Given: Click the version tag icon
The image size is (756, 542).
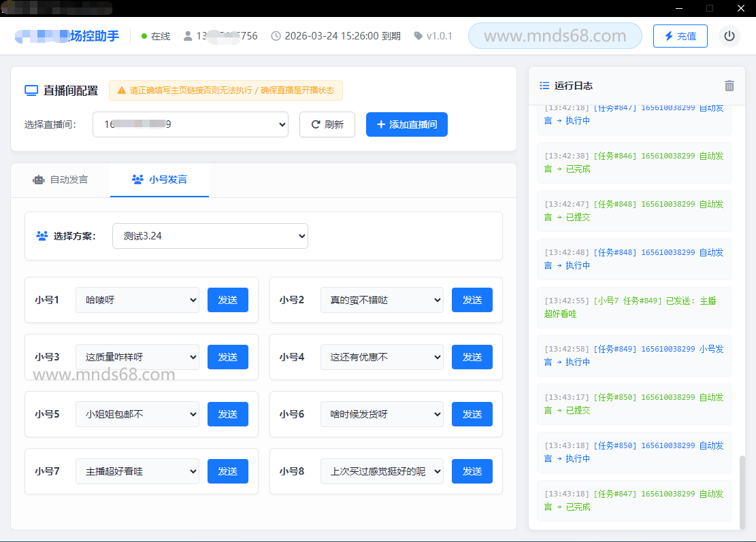Looking at the screenshot, I should tap(418, 36).
